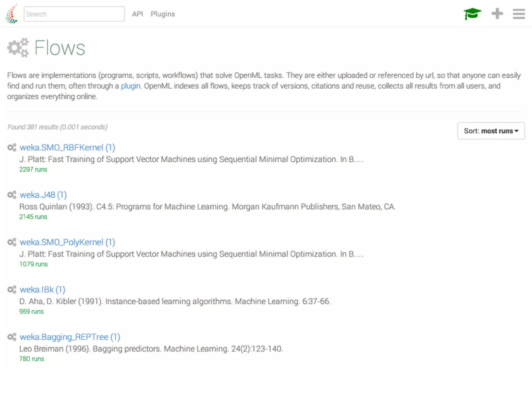Image resolution: width=532 pixels, height=399 pixels.
Task: Click gear icon beside weka.J48
Action: [12, 195]
